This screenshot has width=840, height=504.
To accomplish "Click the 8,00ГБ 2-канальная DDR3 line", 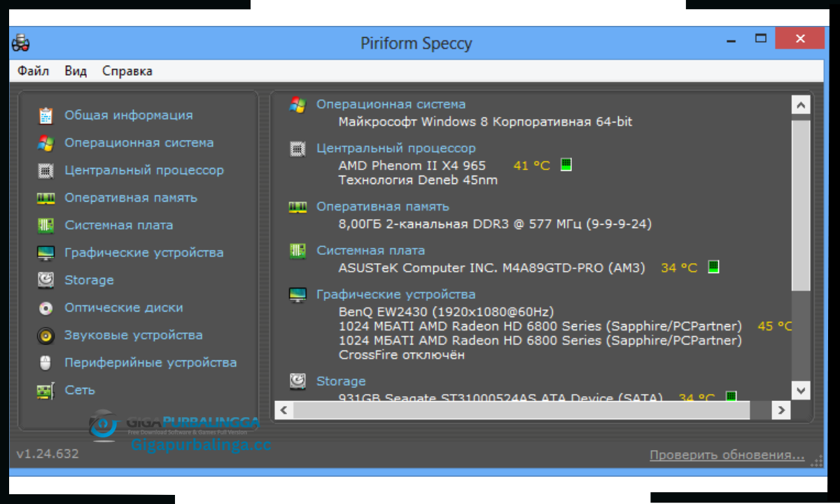I will click(x=495, y=224).
